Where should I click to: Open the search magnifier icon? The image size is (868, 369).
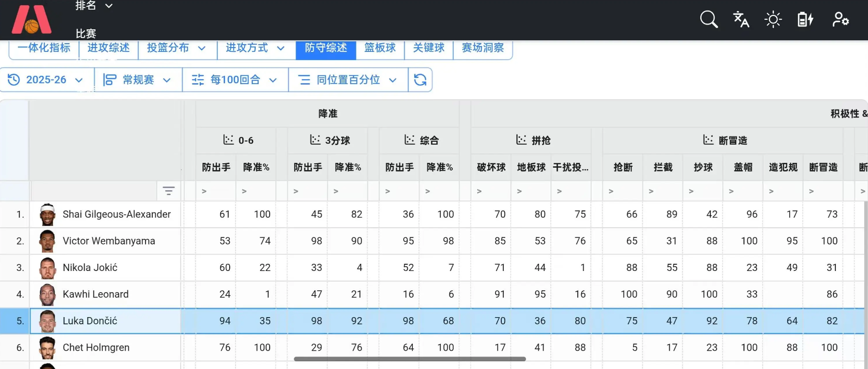click(708, 20)
